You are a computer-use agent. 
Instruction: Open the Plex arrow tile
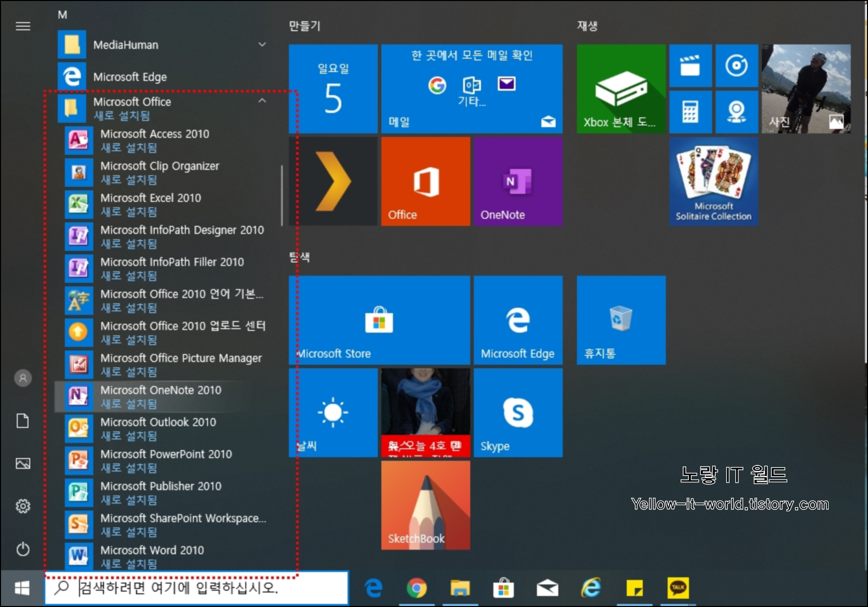[x=333, y=181]
